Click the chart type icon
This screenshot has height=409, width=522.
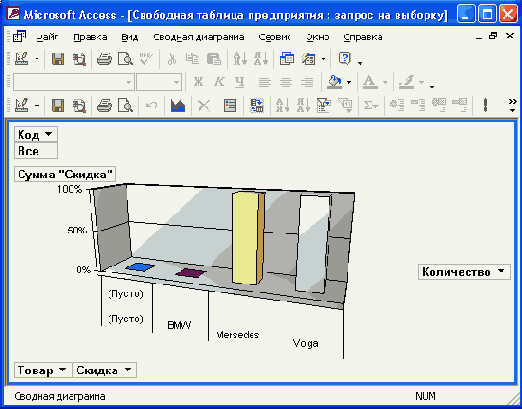[x=178, y=106]
